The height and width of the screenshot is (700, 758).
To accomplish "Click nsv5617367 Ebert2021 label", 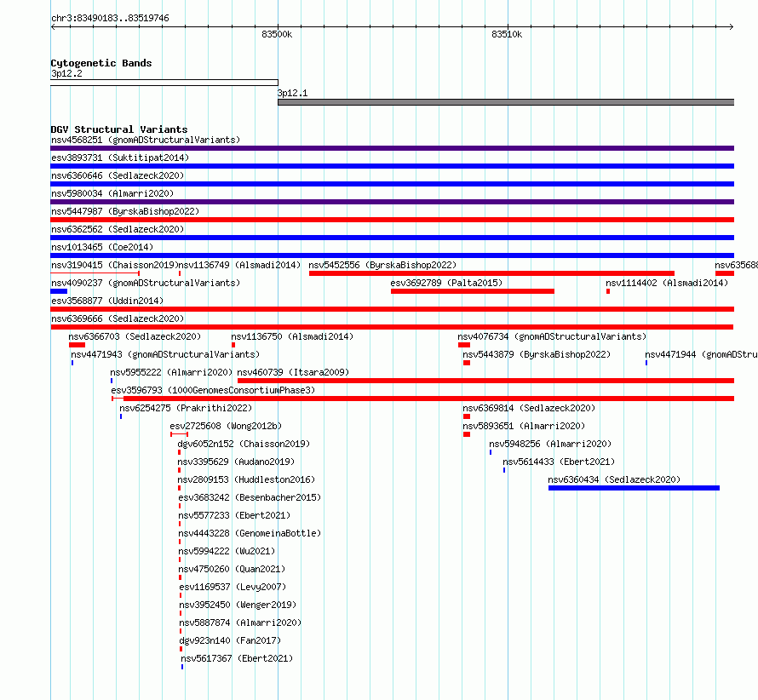I will pos(237,659).
